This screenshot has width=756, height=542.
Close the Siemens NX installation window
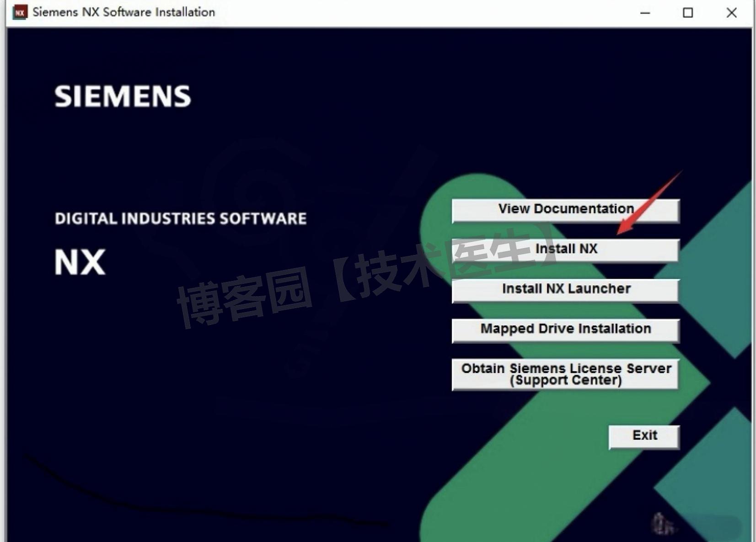[731, 13]
